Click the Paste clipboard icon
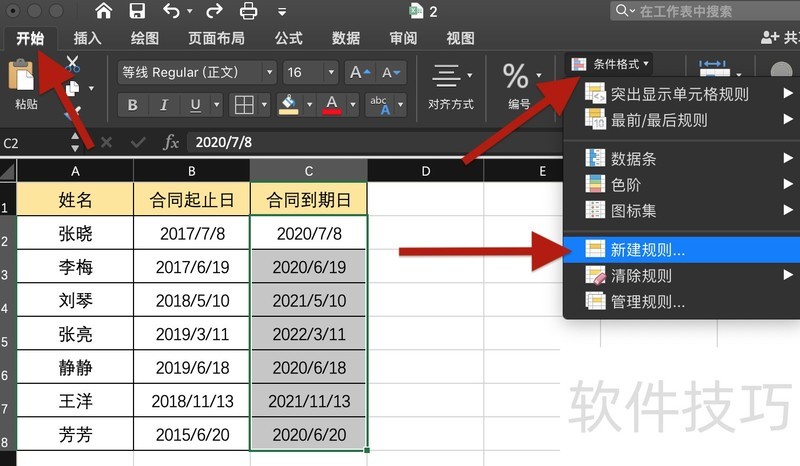 pos(21,75)
